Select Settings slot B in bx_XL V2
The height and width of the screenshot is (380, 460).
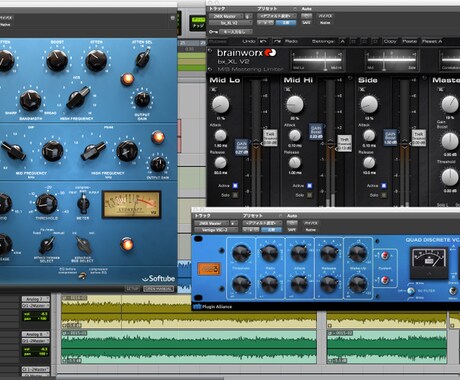click(353, 41)
